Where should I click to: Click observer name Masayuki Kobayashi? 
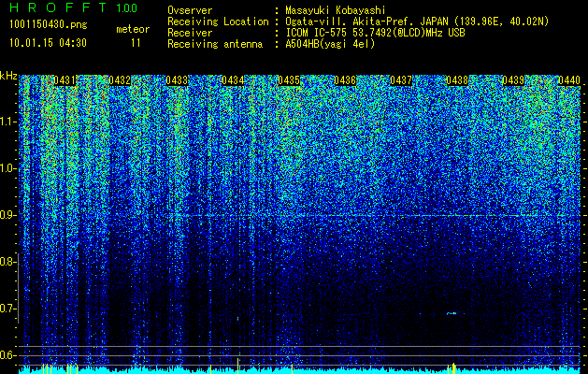tap(336, 10)
